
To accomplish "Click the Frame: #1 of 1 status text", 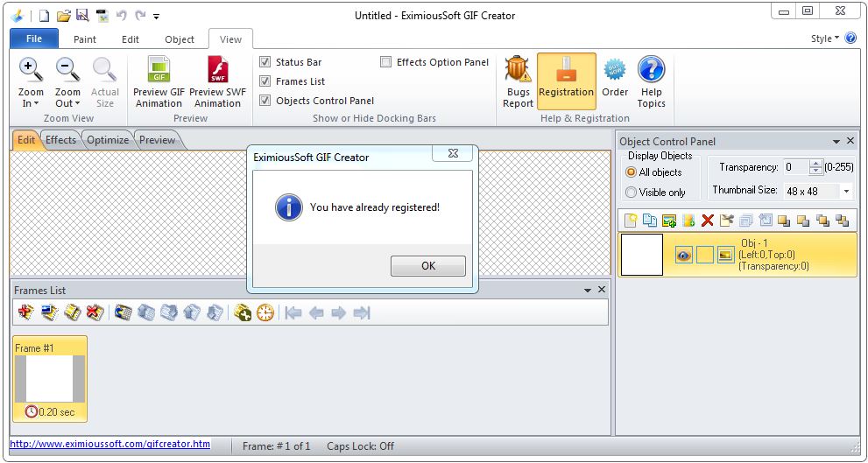I will (276, 445).
